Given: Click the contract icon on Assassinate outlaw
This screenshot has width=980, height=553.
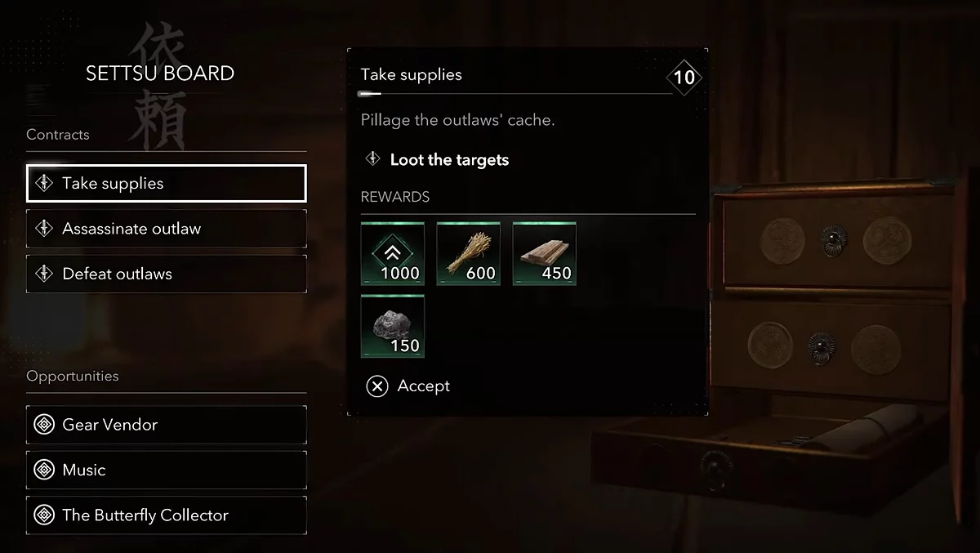Looking at the screenshot, I should click(x=44, y=229).
